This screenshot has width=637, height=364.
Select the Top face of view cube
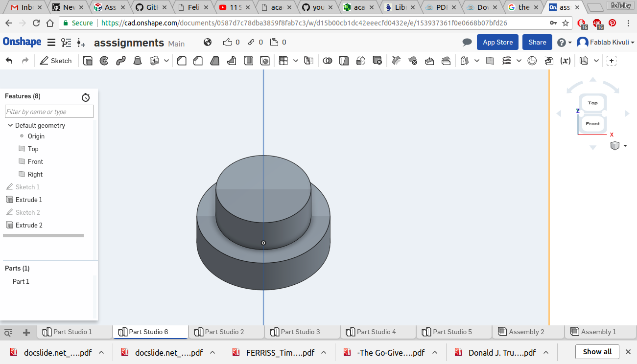pyautogui.click(x=593, y=103)
